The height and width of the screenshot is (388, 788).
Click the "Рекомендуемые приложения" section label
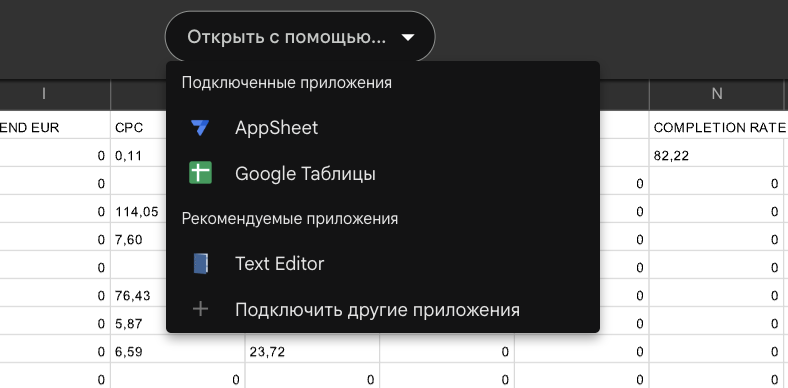(x=290, y=219)
